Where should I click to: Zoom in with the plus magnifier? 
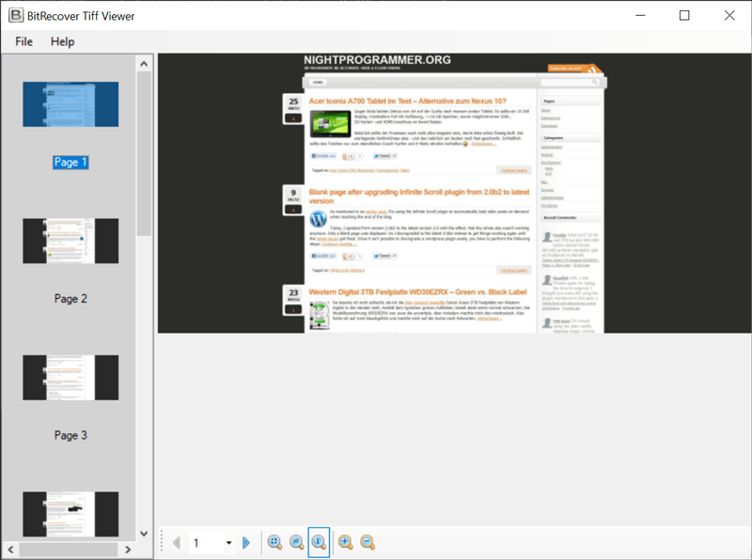345,542
